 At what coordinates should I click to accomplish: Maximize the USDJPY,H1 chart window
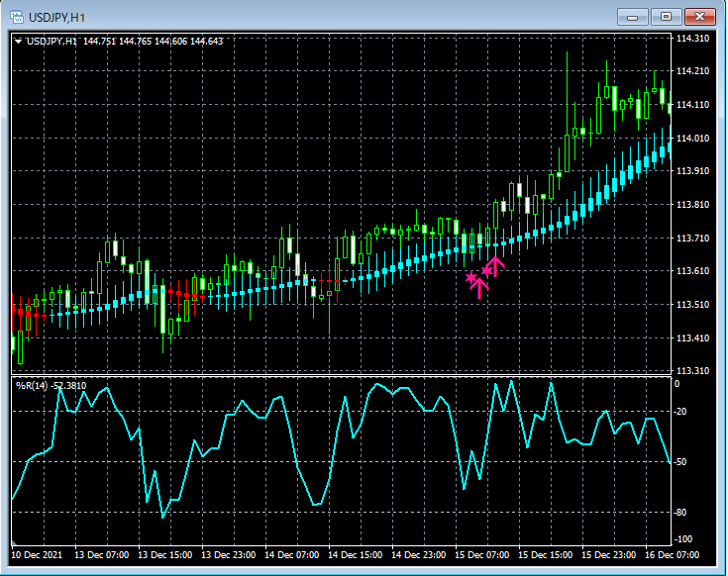(666, 16)
